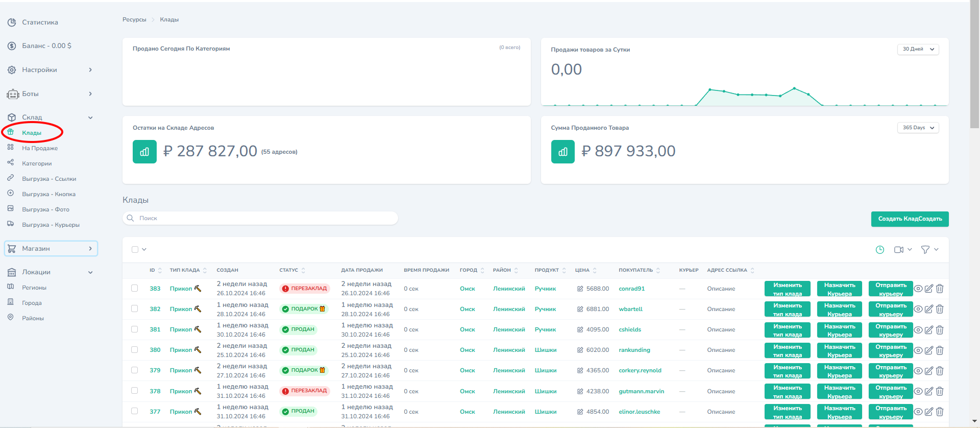The image size is (980, 428).
Task: Click Отправить курьеру for row 381
Action: click(x=891, y=330)
